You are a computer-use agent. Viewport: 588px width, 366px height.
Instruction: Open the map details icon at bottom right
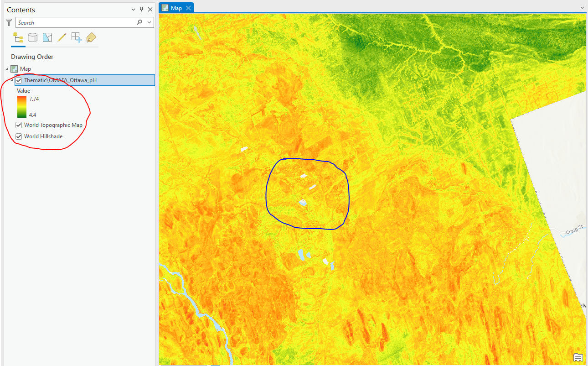click(578, 357)
